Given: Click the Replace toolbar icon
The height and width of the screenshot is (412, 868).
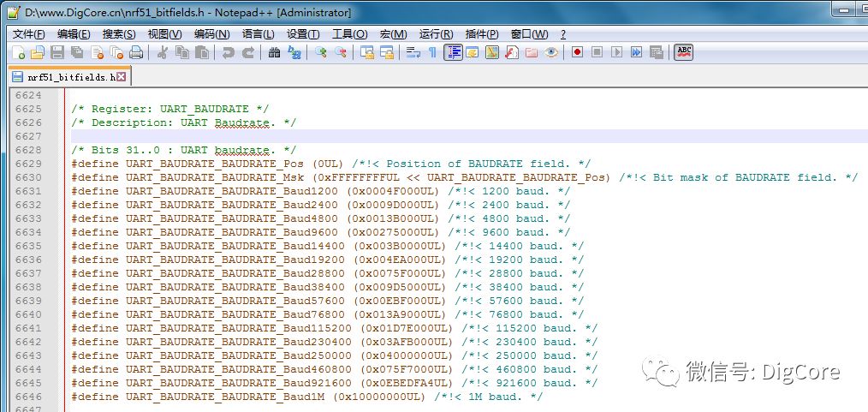Looking at the screenshot, I should (294, 52).
